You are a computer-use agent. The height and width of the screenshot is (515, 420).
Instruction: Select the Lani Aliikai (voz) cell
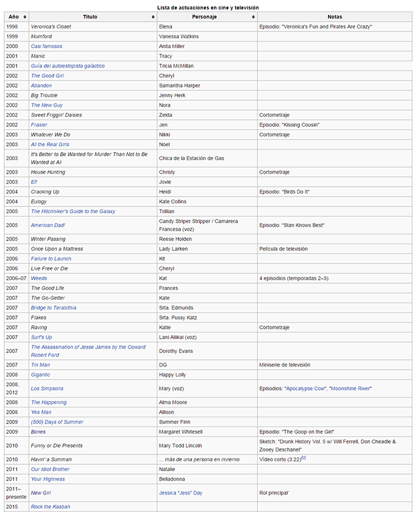(208, 338)
